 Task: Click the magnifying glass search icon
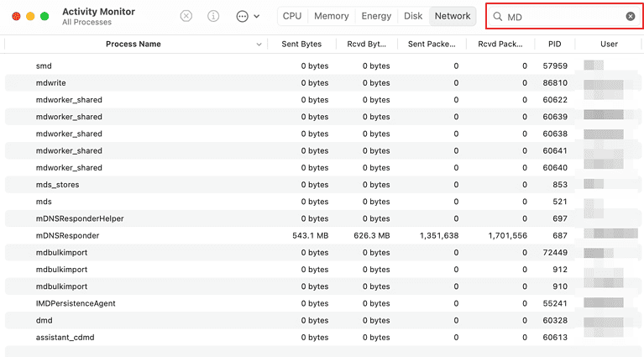click(498, 17)
